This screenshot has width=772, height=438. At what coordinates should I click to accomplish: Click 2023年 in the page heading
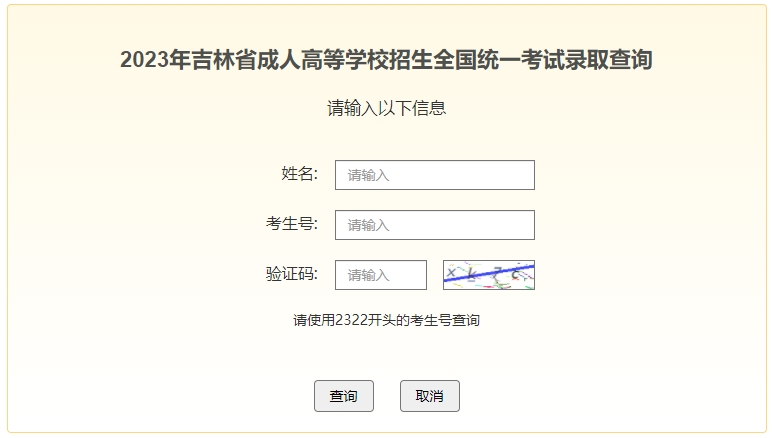[154, 60]
